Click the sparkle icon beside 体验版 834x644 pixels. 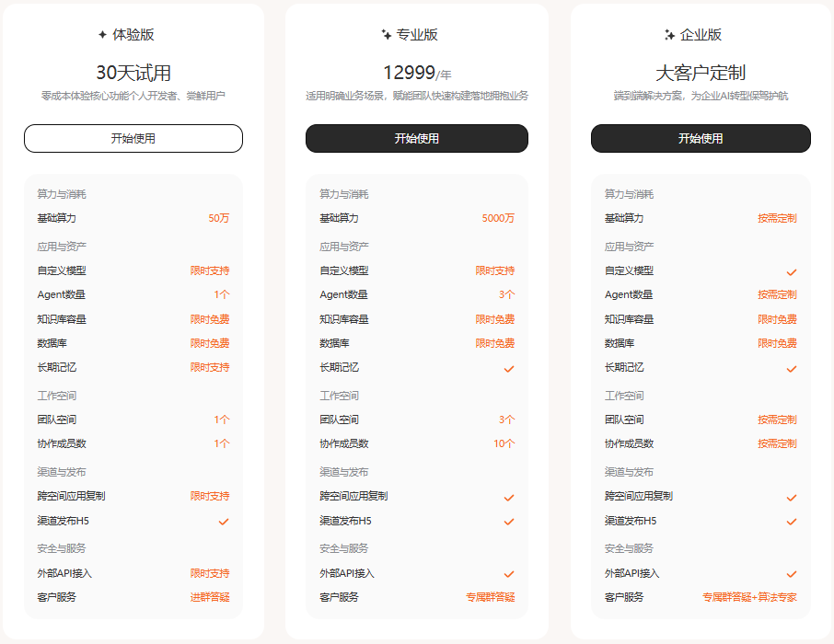pos(103,35)
